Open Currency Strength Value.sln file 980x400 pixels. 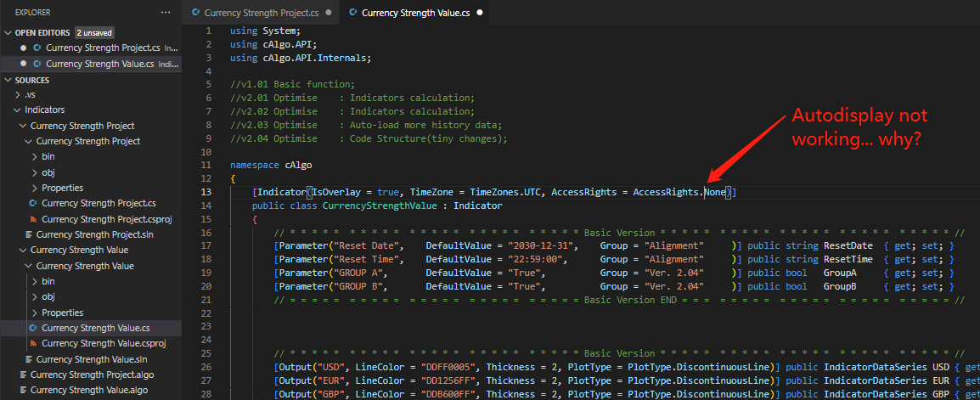[91, 359]
